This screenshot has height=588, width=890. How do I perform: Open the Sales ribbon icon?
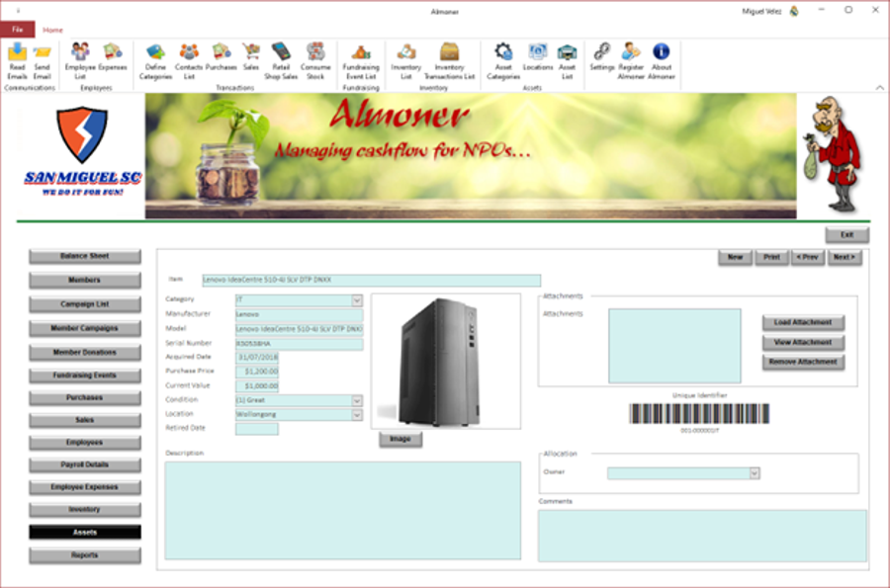point(251,57)
